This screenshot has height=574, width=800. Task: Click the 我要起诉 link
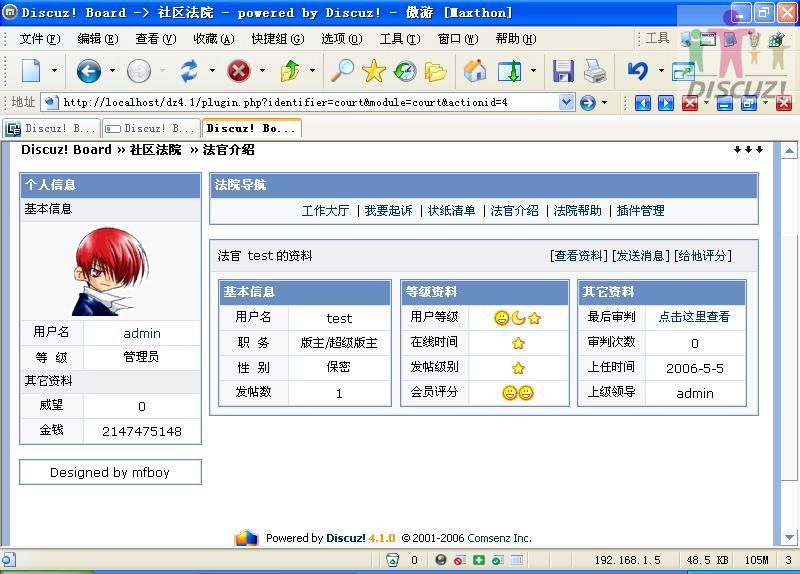click(388, 211)
